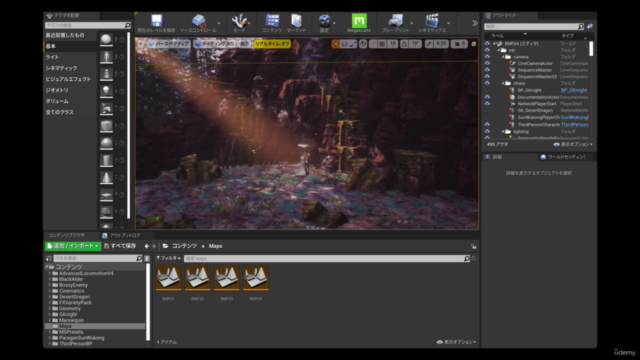Open the Lit (ライティングあり) view mode dropdown
Screen dimensions: 640x360
tap(215, 44)
